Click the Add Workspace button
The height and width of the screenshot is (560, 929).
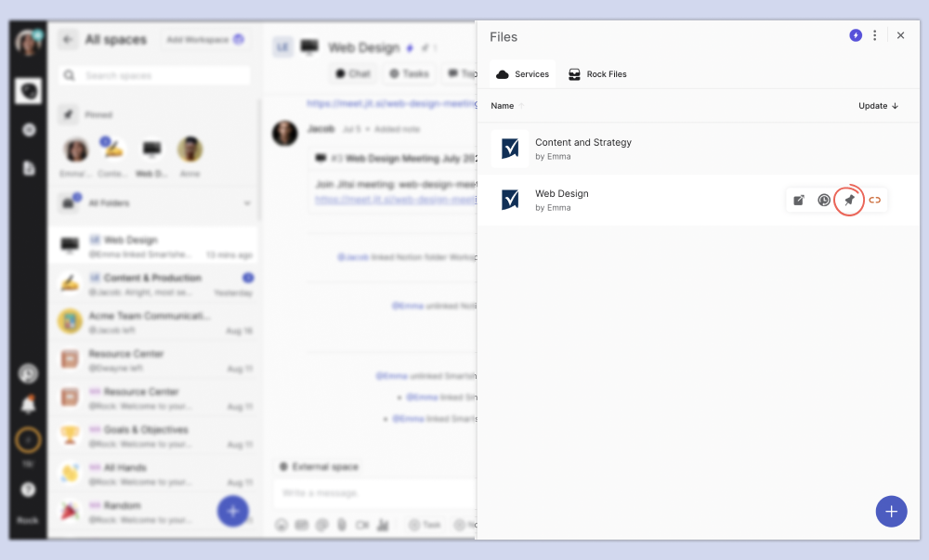[x=204, y=40]
